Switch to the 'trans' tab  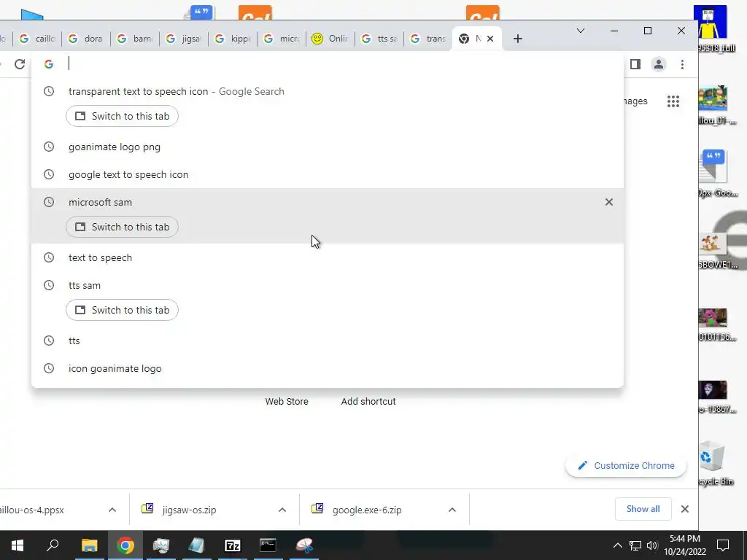pyautogui.click(x=428, y=39)
